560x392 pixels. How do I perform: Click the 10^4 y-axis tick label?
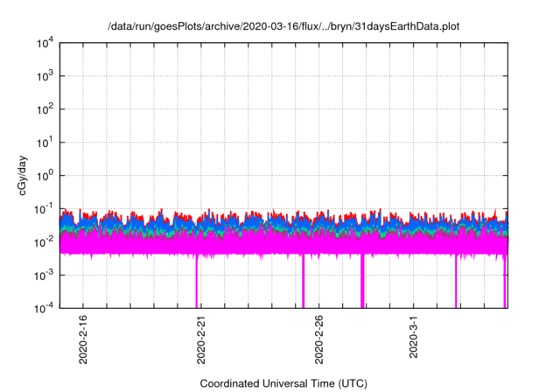point(45,43)
